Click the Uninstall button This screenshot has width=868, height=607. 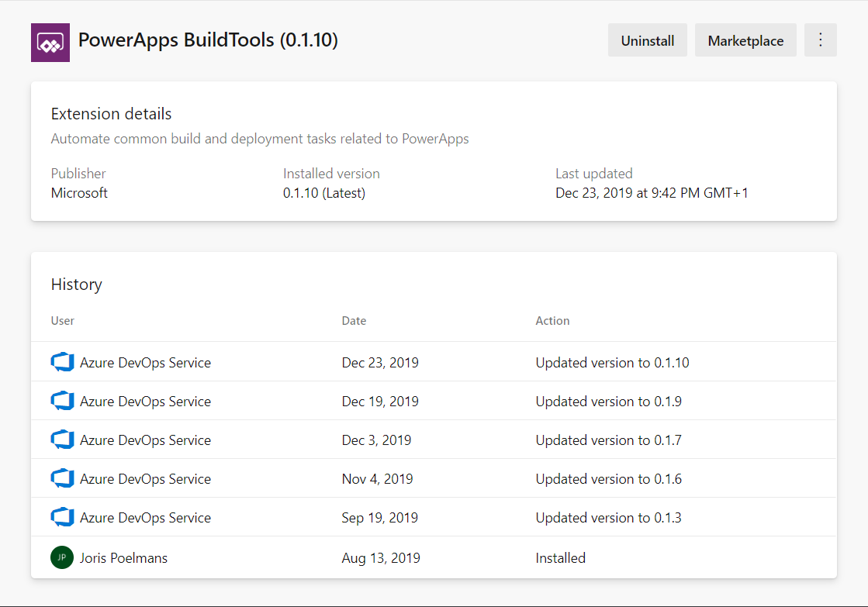(x=647, y=40)
